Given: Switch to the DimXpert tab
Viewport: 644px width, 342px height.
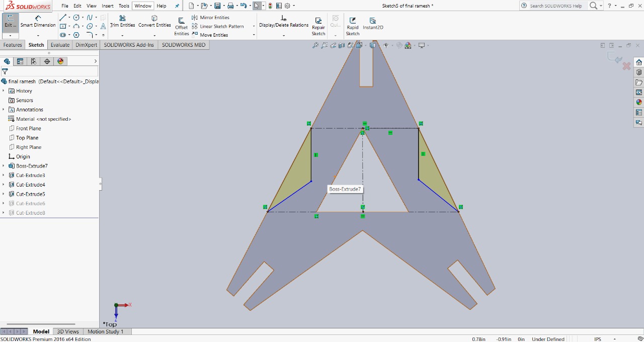Looking at the screenshot, I should click(87, 45).
